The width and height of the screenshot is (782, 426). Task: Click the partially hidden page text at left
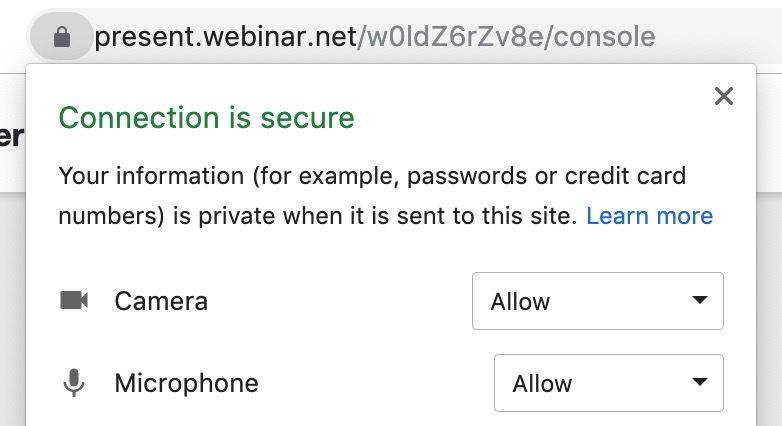click(11, 137)
